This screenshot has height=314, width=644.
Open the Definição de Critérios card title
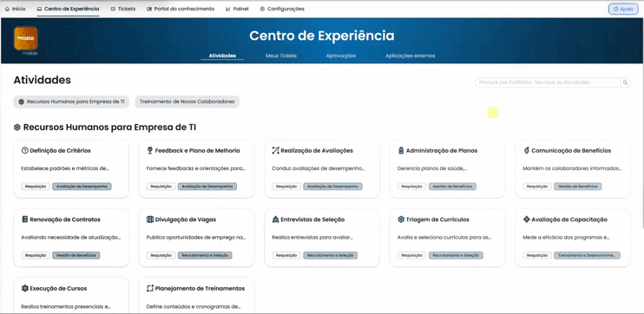(61, 151)
